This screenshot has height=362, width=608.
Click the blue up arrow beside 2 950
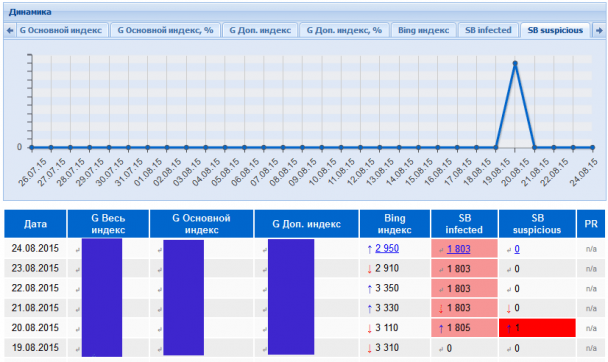click(x=369, y=249)
